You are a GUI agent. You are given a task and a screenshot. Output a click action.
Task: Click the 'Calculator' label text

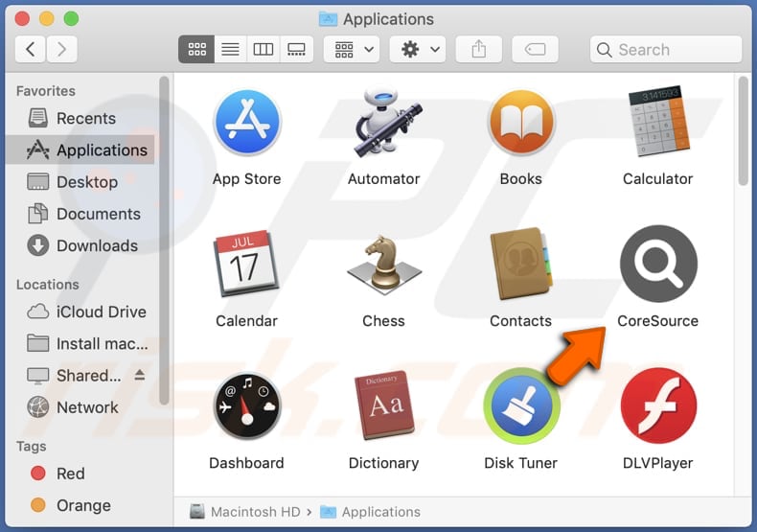[x=658, y=179]
